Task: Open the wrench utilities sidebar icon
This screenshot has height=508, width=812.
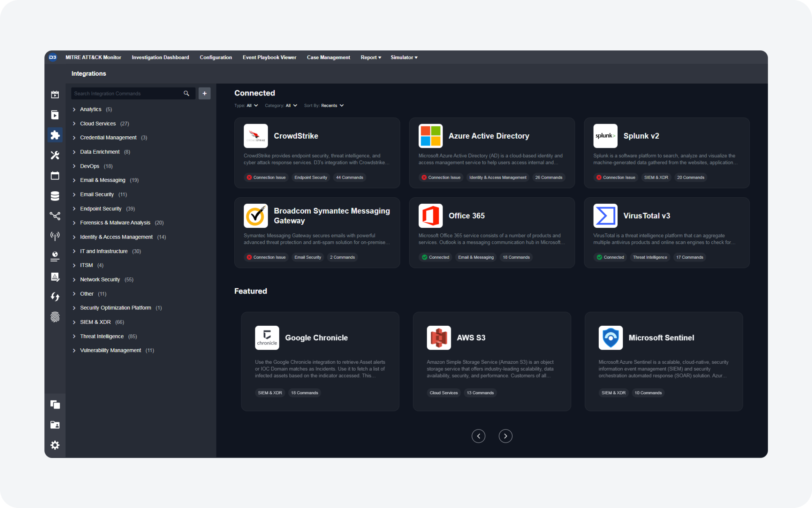Action: (55, 155)
